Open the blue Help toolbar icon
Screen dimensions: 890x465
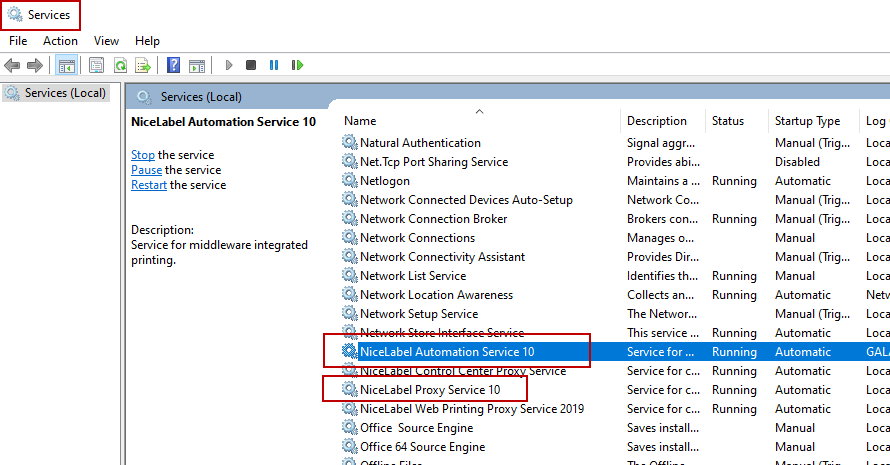pos(174,66)
